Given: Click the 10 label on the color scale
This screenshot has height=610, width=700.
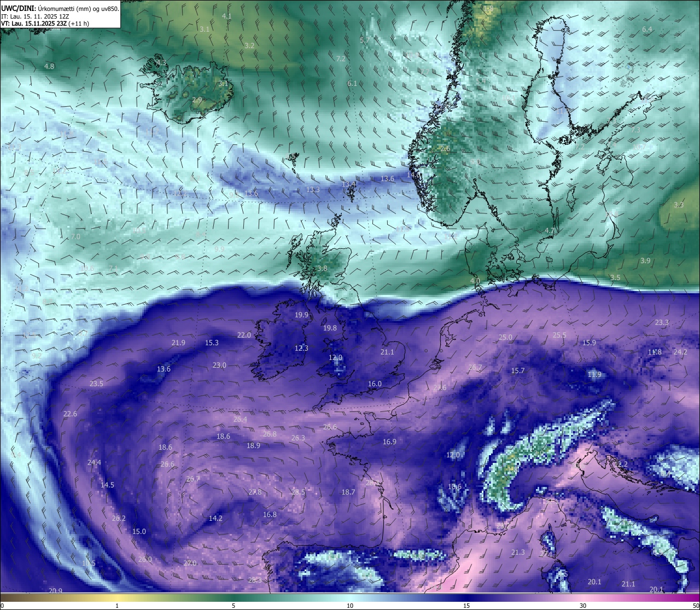Looking at the screenshot, I should pos(350,606).
